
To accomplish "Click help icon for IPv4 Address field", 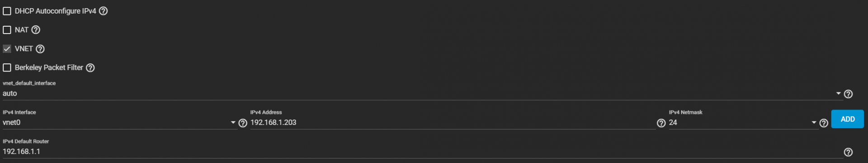I will (x=661, y=123).
